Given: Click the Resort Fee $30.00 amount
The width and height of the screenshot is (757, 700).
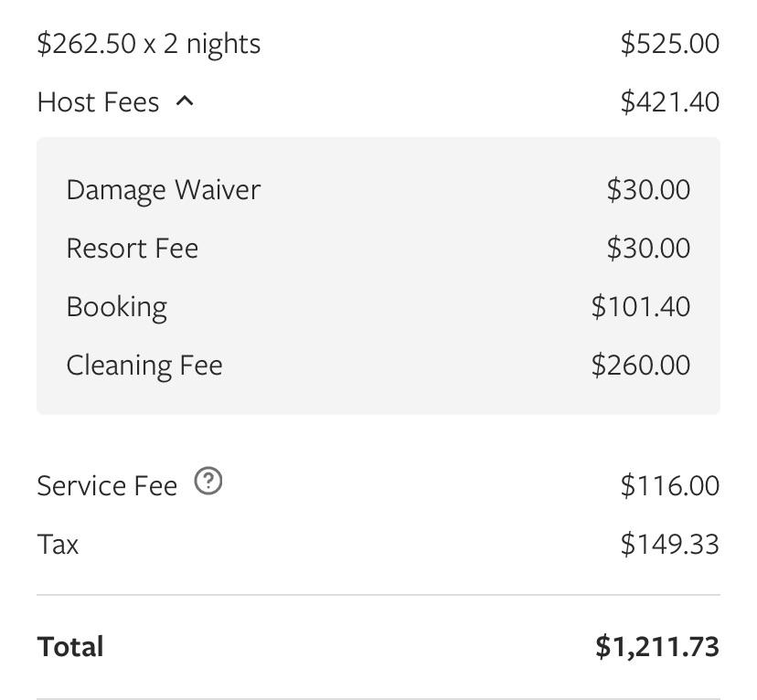Looking at the screenshot, I should pos(648,249).
